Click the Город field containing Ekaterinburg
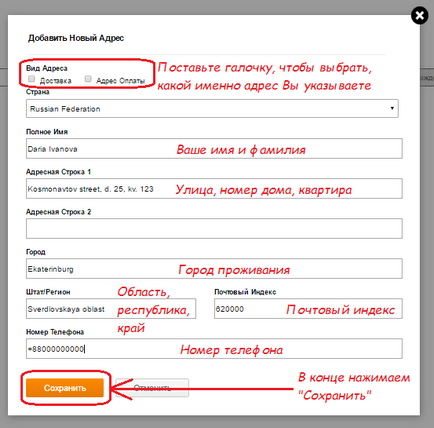The height and width of the screenshot is (428, 434). click(214, 269)
